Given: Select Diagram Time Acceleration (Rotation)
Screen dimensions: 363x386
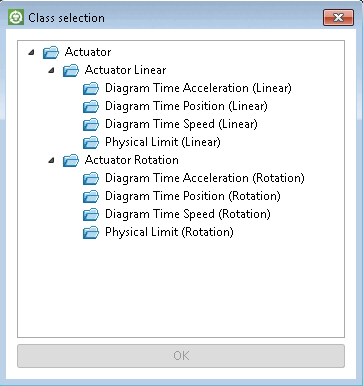Looking at the screenshot, I should pos(205,178).
